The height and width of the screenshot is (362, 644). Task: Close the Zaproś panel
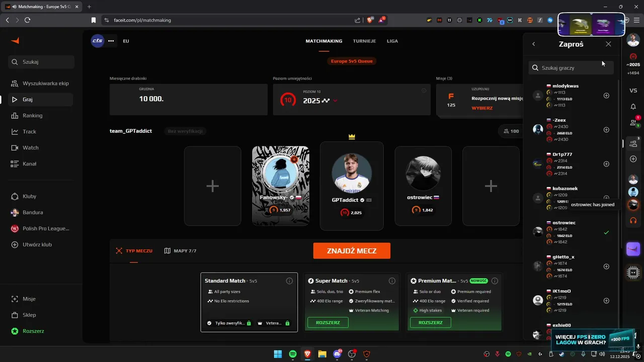pyautogui.click(x=608, y=44)
